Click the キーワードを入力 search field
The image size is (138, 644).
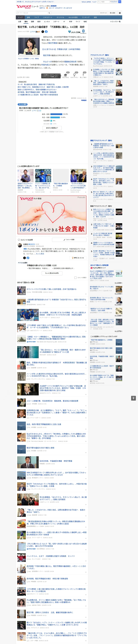[x=33, y=13]
